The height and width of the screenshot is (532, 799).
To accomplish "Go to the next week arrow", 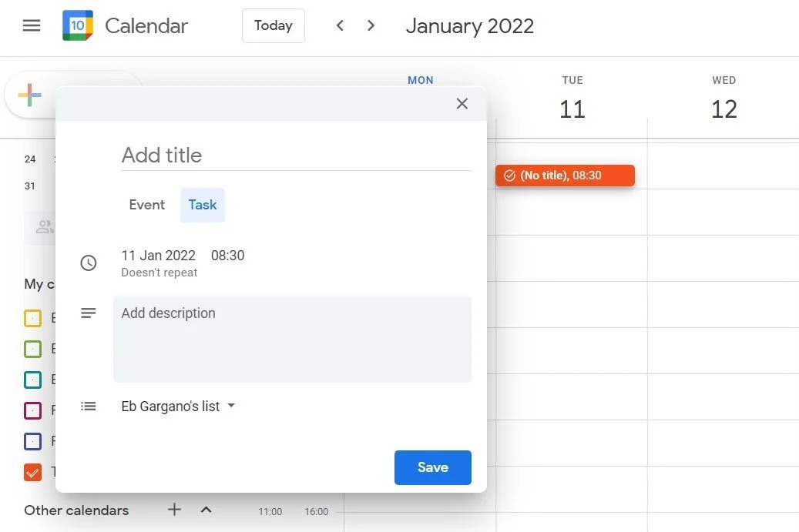I will 371,26.
